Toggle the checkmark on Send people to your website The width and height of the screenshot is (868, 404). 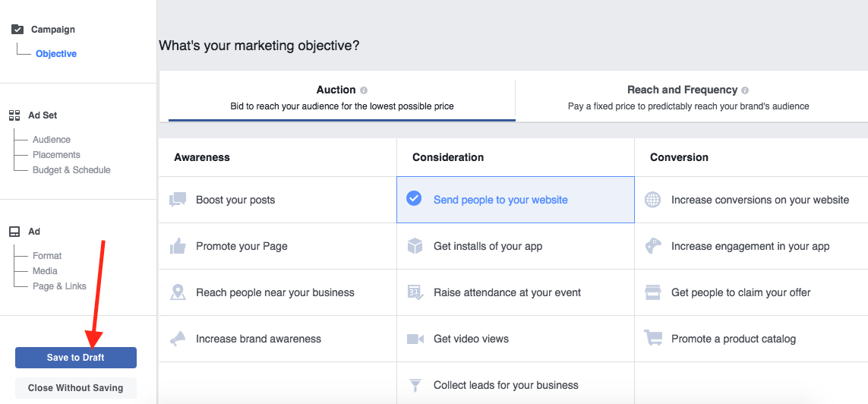414,199
